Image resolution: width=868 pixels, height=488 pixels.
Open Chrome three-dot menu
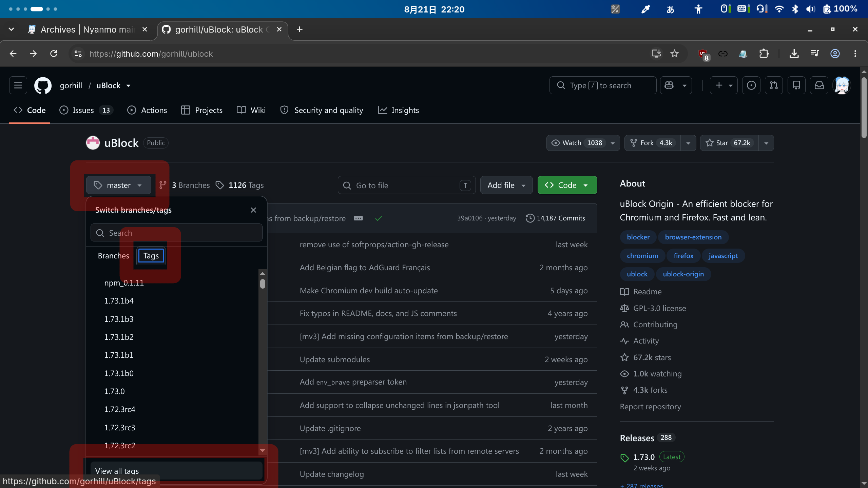coord(855,54)
